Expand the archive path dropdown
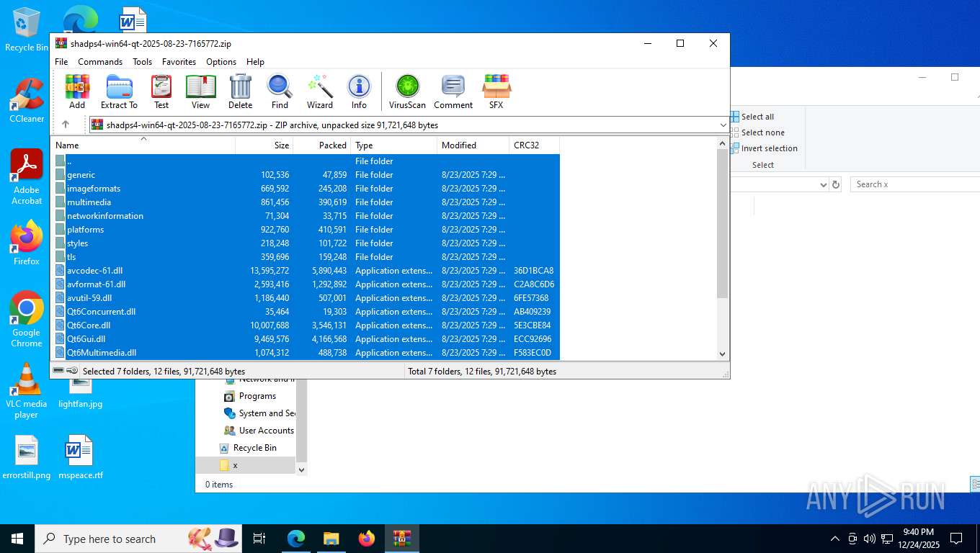Viewport: 980px width, 553px height. [723, 125]
